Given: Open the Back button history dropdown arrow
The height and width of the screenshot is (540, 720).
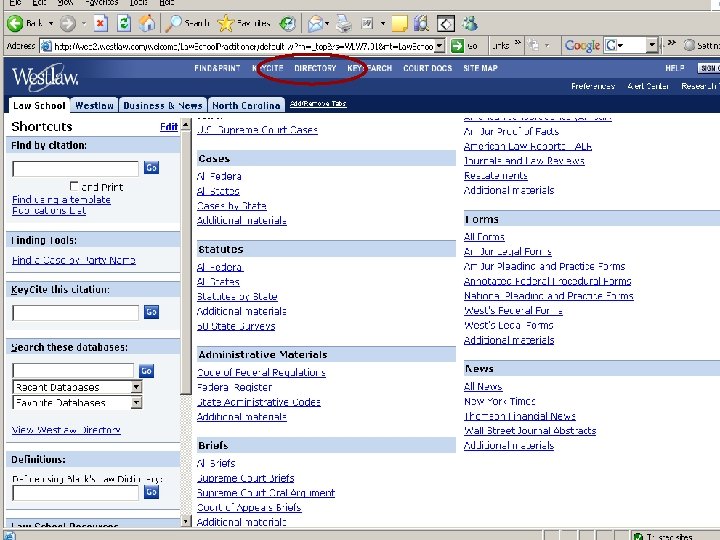Looking at the screenshot, I should tap(51, 23).
